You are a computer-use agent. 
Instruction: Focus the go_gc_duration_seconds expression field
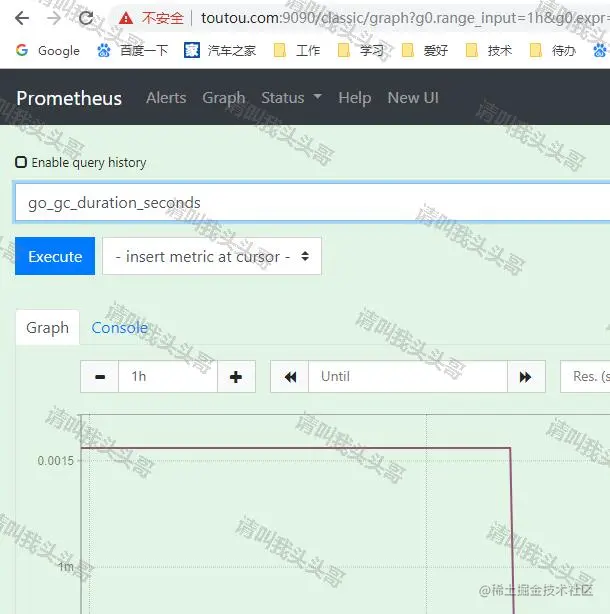coord(312,203)
